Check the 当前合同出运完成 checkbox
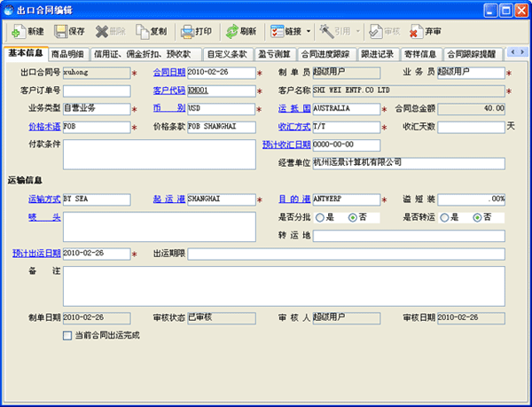Screen dimensions: 532x407 click(67, 336)
